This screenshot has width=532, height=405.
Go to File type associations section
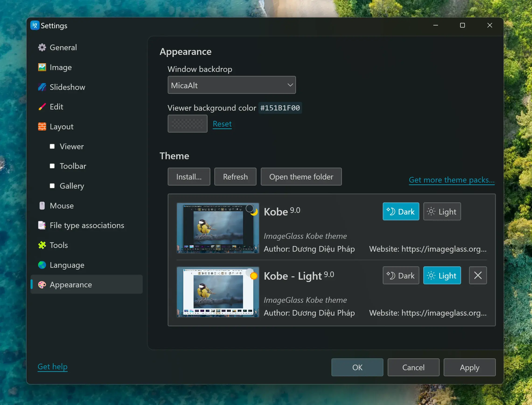coord(87,225)
